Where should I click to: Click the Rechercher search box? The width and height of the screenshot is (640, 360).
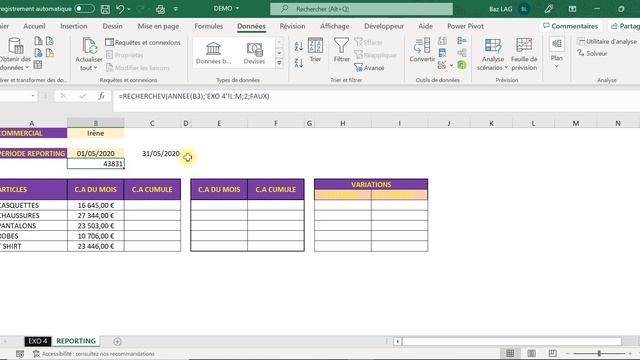[361, 9]
